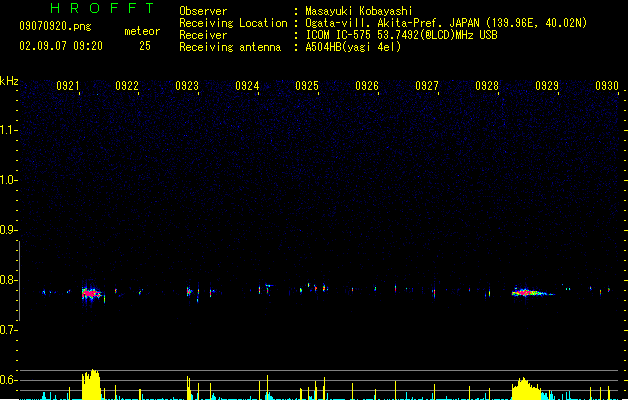Click the Receiving antenna label
Viewport: 629px width, 400px height.
[230, 47]
